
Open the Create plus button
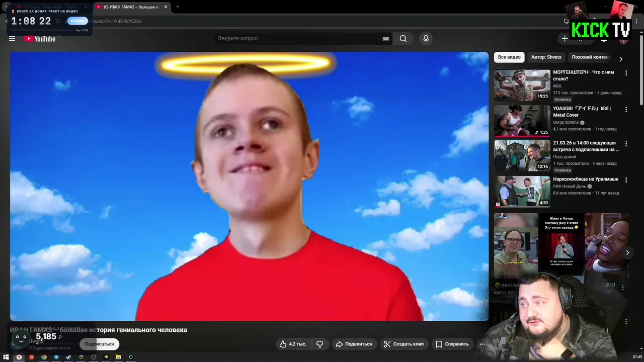(x=565, y=39)
